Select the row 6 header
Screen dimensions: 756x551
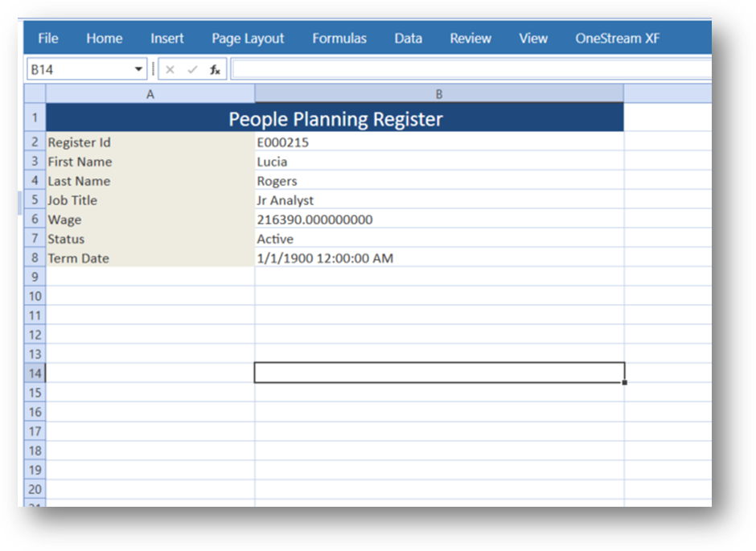click(35, 220)
